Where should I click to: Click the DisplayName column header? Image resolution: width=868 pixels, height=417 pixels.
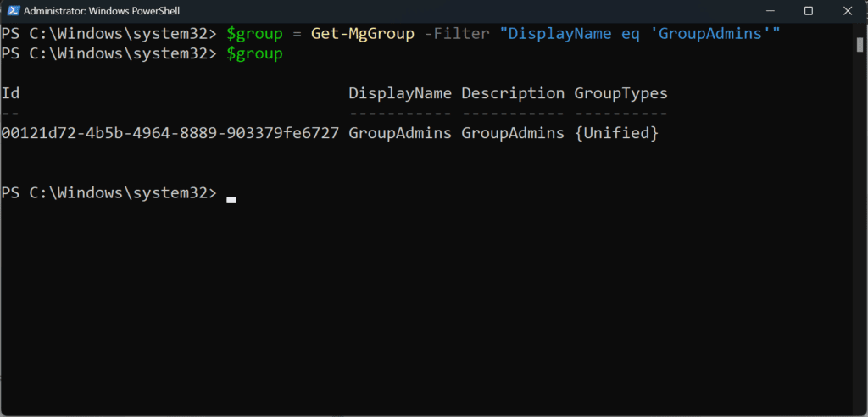(400, 93)
